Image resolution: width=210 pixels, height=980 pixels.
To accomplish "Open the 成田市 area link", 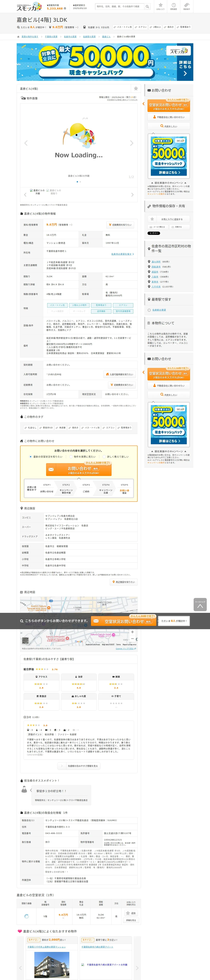I will pos(155,272).
